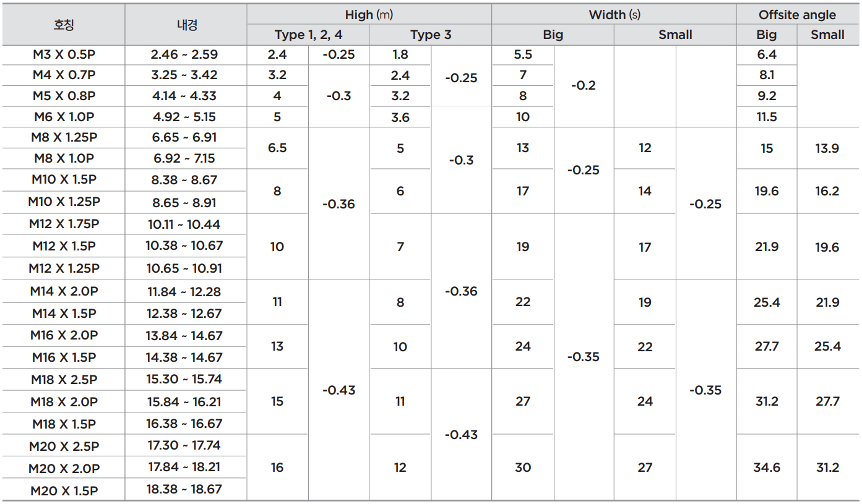
Task: Select the M12 X 1.5P row label
Action: point(64,246)
